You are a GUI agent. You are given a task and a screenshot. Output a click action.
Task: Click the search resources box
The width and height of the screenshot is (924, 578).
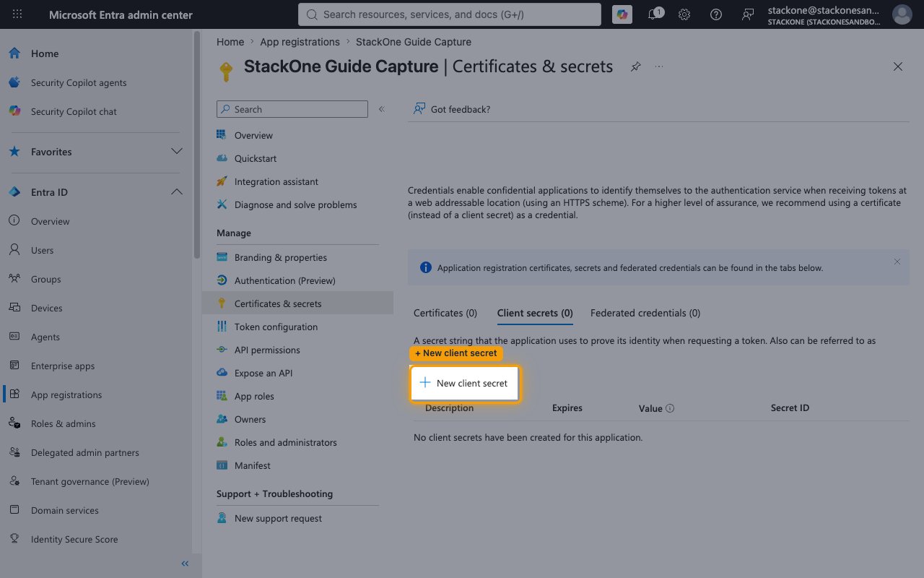tap(449, 14)
